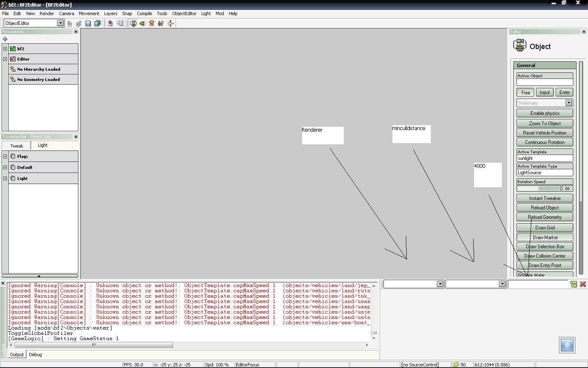The height and width of the screenshot is (368, 588).
Task: Open the ObjectEditor mode dropdown
Action: coord(60,23)
